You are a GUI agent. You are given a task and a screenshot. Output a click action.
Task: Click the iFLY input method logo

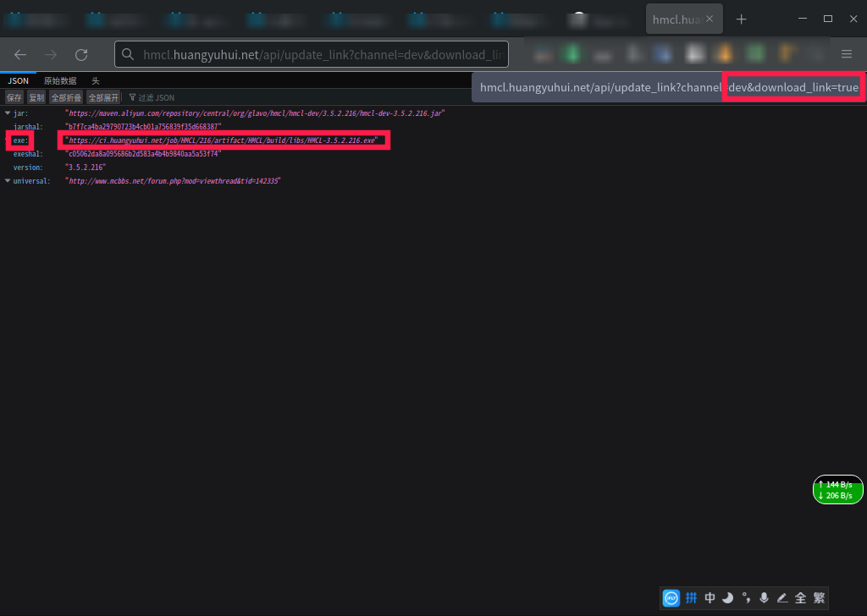tap(671, 597)
